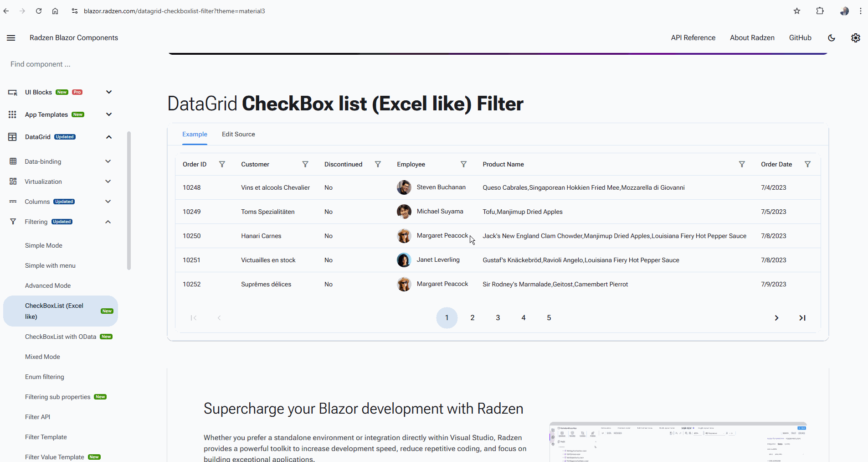Go to grid page 2

[473, 318]
